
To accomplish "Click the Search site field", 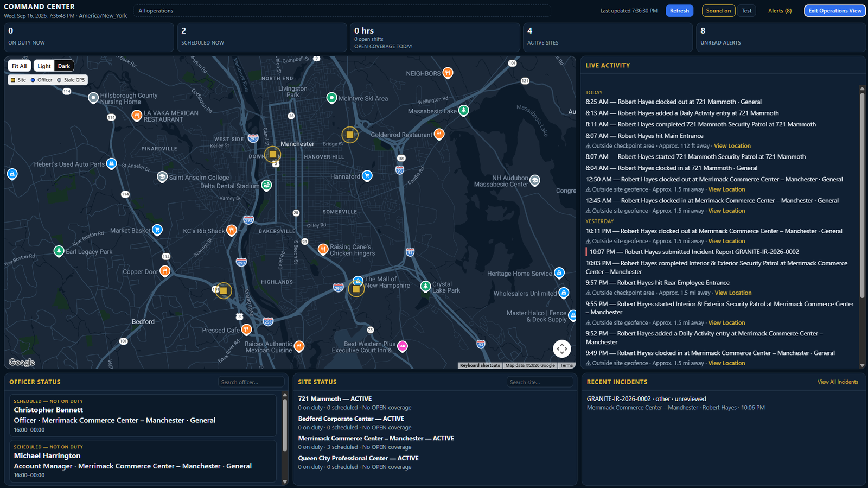I will [540, 382].
